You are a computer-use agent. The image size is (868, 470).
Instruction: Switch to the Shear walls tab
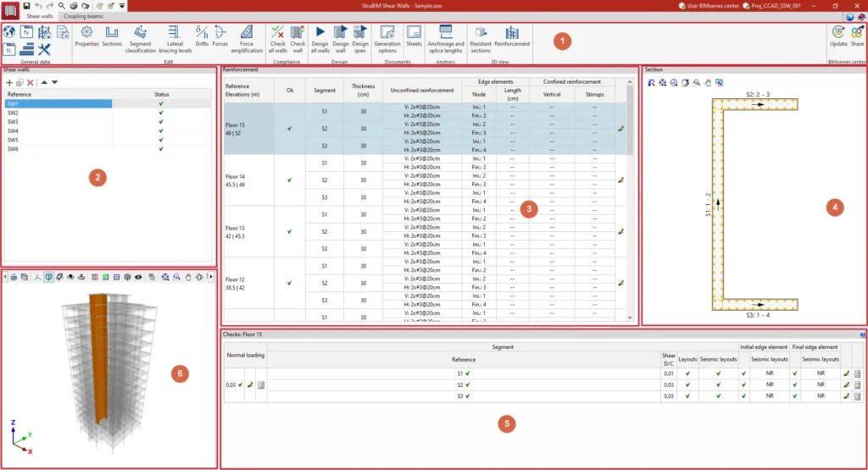click(39, 16)
